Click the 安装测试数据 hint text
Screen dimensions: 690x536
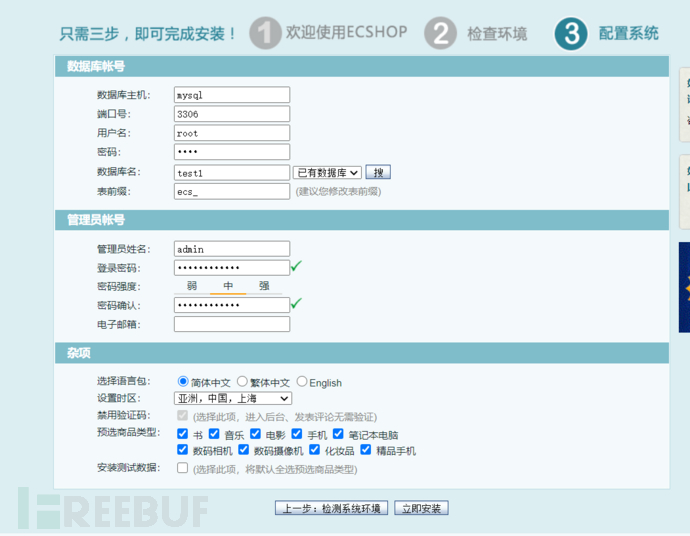275,470
